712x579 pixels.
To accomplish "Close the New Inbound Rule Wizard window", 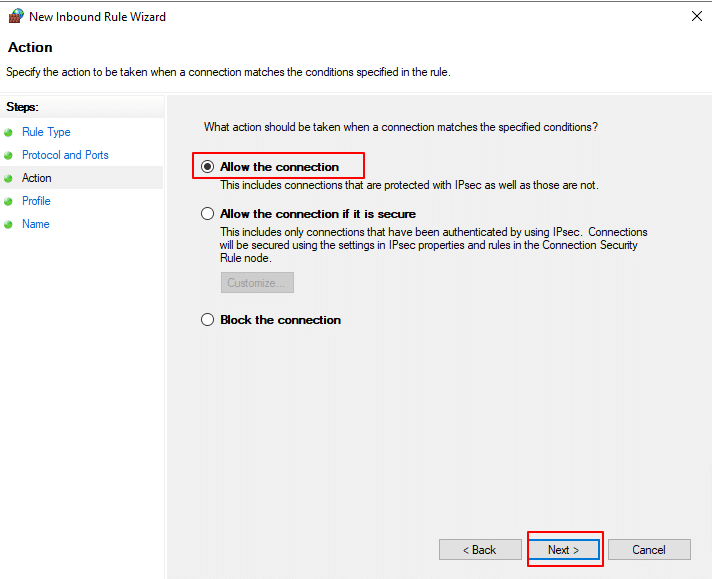I will pyautogui.click(x=696, y=16).
